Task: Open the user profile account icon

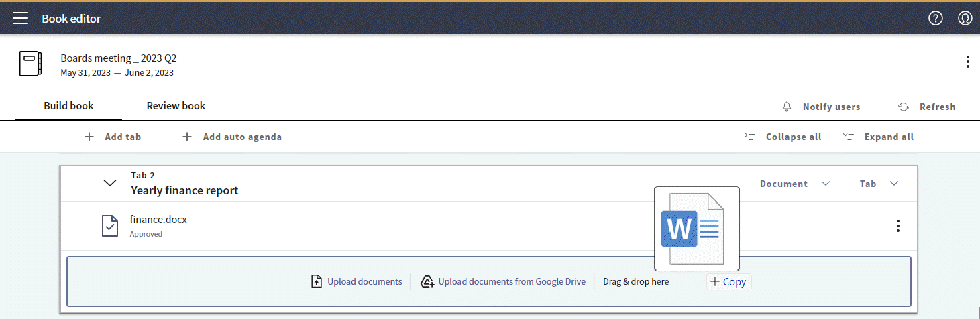Action: coord(965,19)
